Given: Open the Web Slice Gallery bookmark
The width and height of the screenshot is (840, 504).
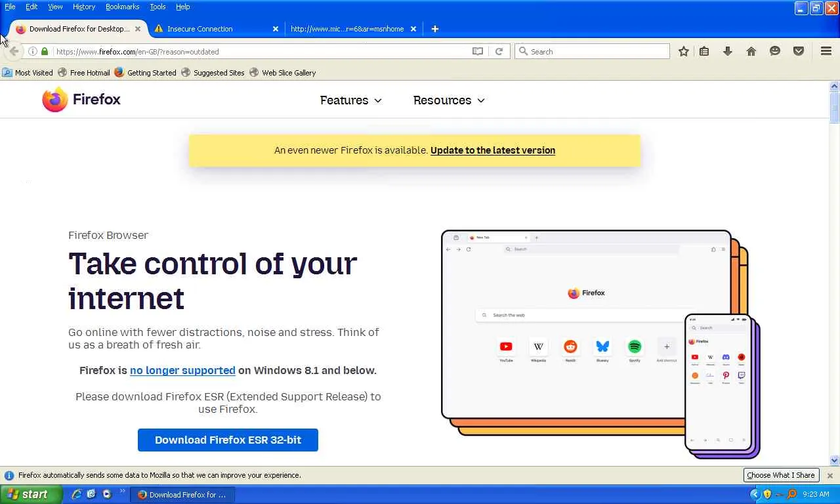Looking at the screenshot, I should [x=283, y=73].
